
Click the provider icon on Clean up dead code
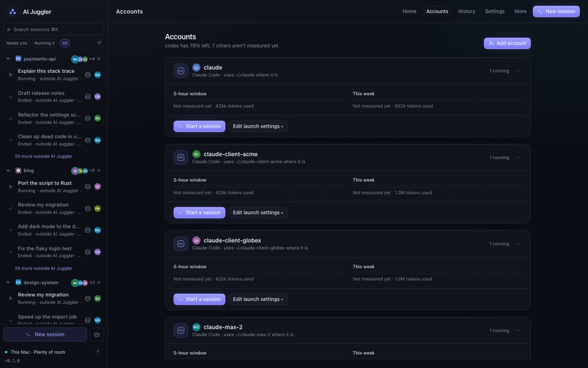point(88,140)
